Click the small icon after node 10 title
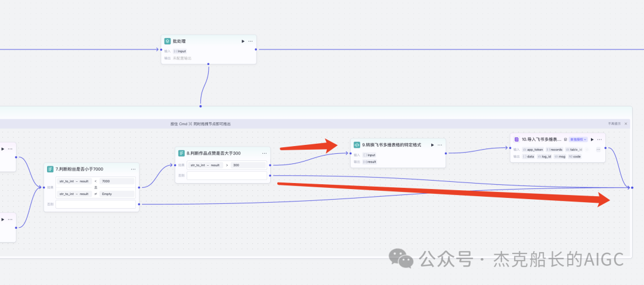 tap(565, 140)
